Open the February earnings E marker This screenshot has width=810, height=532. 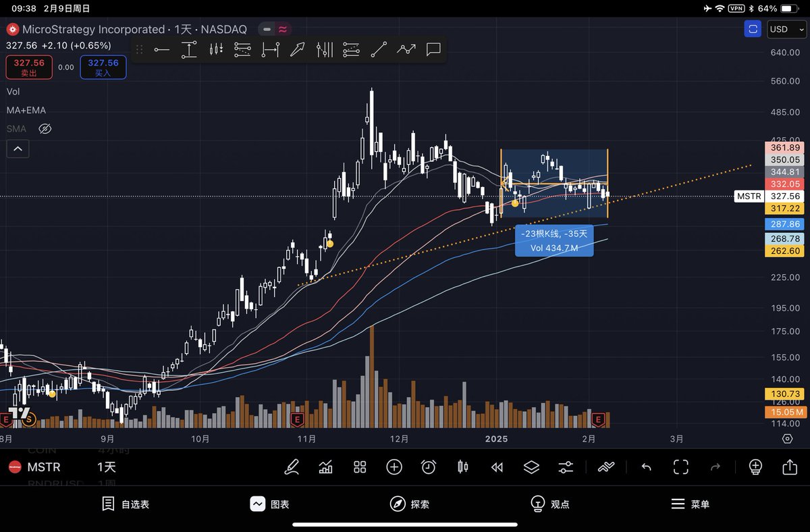[x=598, y=420]
